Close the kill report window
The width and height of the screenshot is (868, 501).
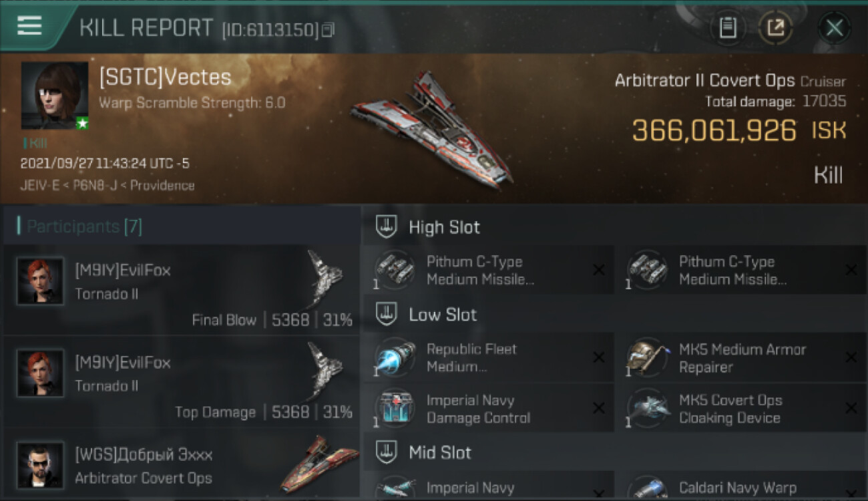click(x=834, y=27)
